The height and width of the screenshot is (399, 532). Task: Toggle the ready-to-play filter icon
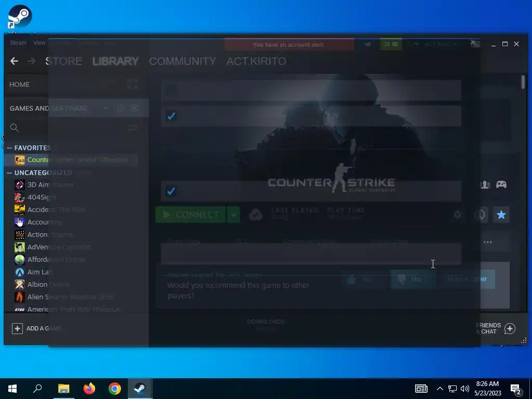click(135, 108)
